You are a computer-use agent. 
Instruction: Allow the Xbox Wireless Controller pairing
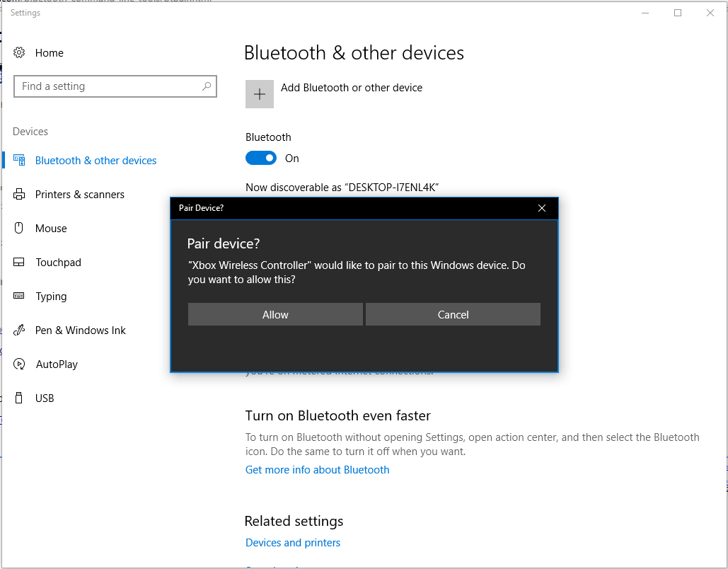pyautogui.click(x=275, y=314)
